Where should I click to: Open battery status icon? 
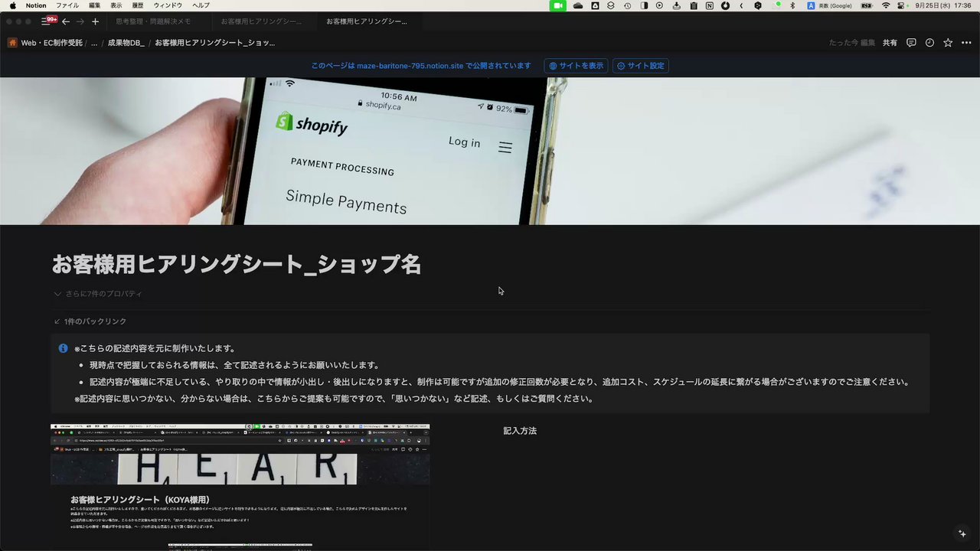click(x=867, y=5)
